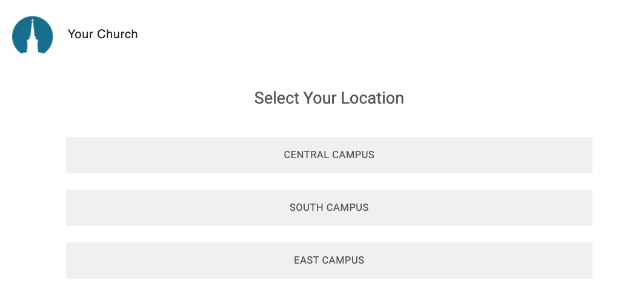Set location to East Campus
The image size is (644, 306).
point(329,261)
